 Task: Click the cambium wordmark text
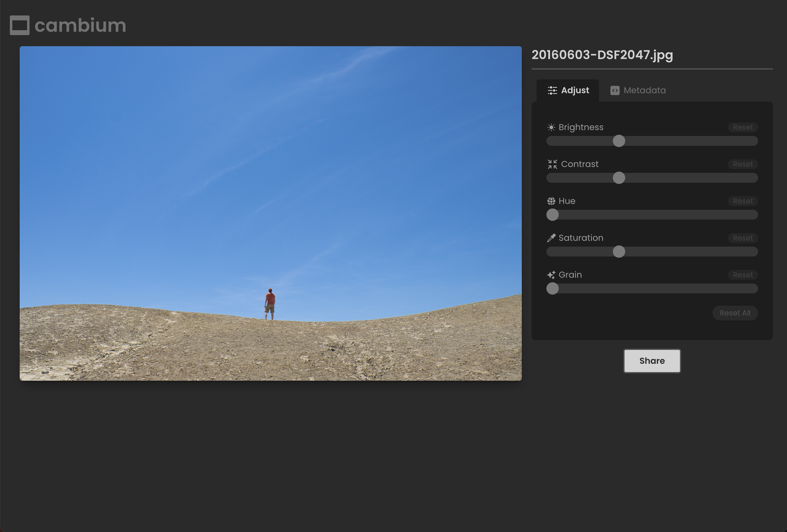(x=80, y=26)
